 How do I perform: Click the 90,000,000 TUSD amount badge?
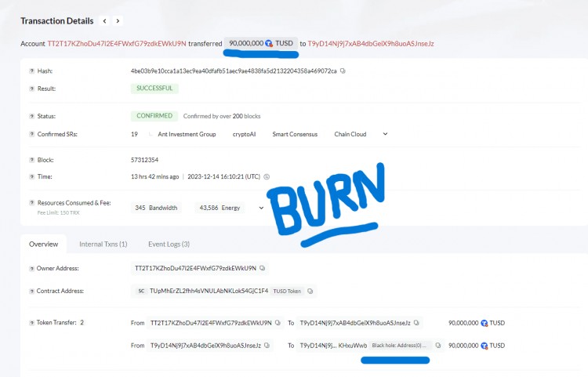click(x=261, y=43)
